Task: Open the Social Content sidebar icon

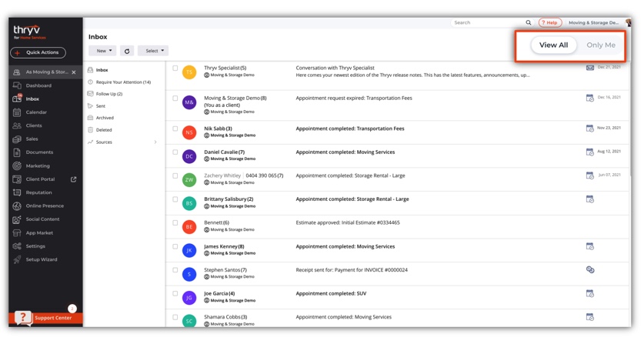Action: [17, 219]
